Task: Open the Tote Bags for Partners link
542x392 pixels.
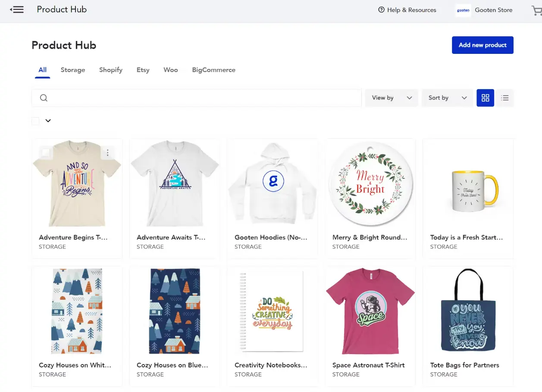Action: pyautogui.click(x=464, y=365)
